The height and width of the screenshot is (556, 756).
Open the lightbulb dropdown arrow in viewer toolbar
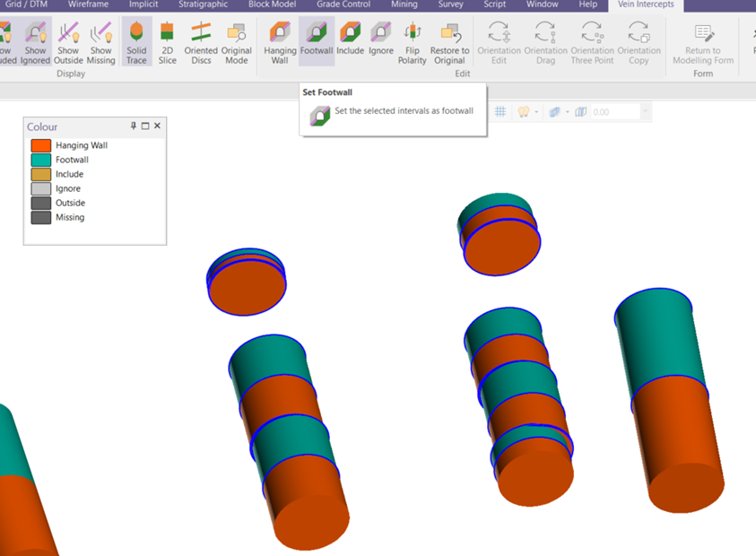point(536,112)
